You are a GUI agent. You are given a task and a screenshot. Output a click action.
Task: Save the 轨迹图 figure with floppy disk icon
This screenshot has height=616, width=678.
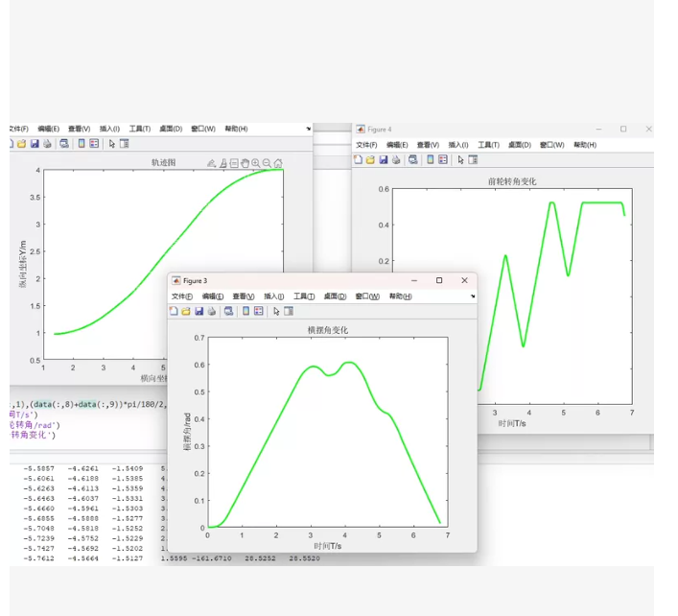pyautogui.click(x=35, y=144)
